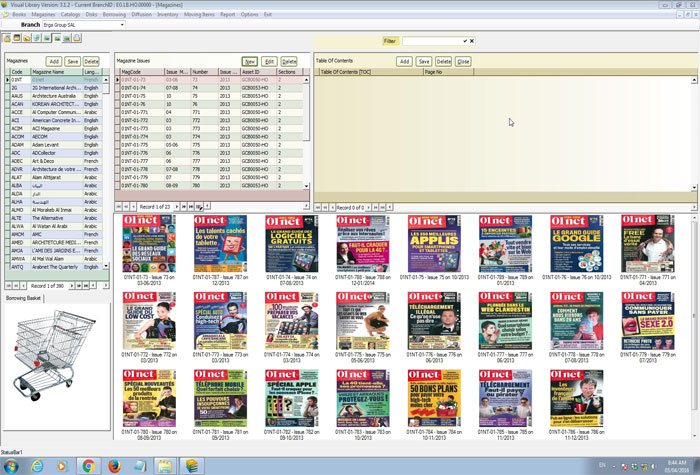Screen dimensions: 700x475
Task: Open Google Chrome from the taskbar
Action: point(88,466)
